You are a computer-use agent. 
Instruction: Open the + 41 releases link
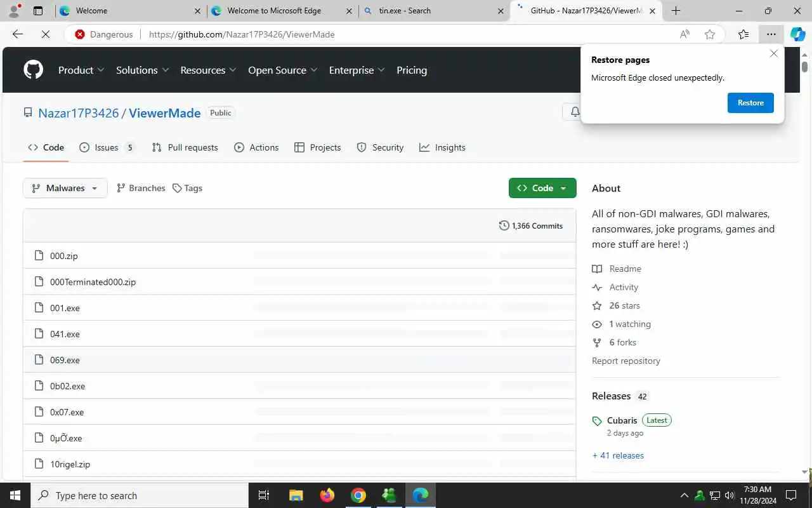(x=618, y=455)
